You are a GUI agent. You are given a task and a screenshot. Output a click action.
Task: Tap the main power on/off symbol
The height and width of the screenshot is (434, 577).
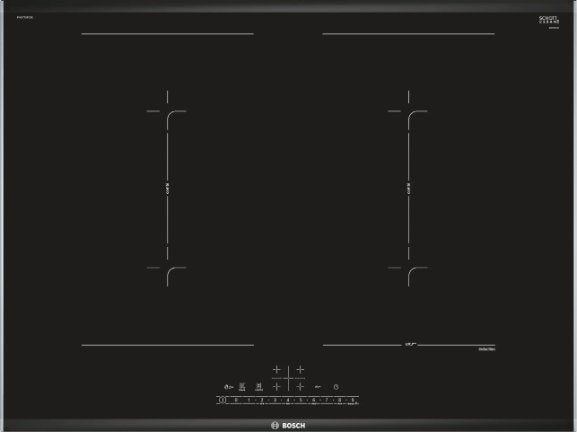point(222,400)
